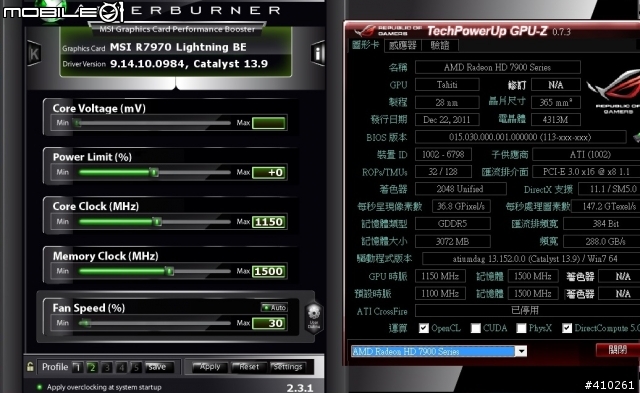Click the 28 nm process field

[447, 102]
